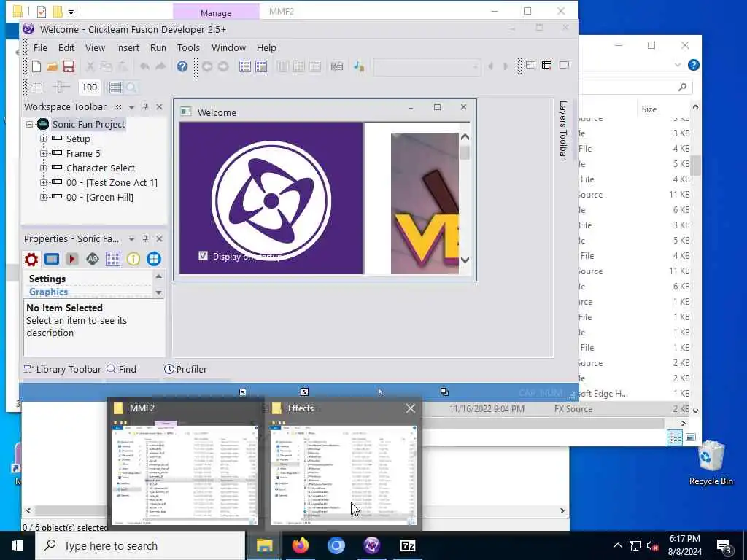Select the yellow About info tab icon
747x560 pixels.
[133, 259]
